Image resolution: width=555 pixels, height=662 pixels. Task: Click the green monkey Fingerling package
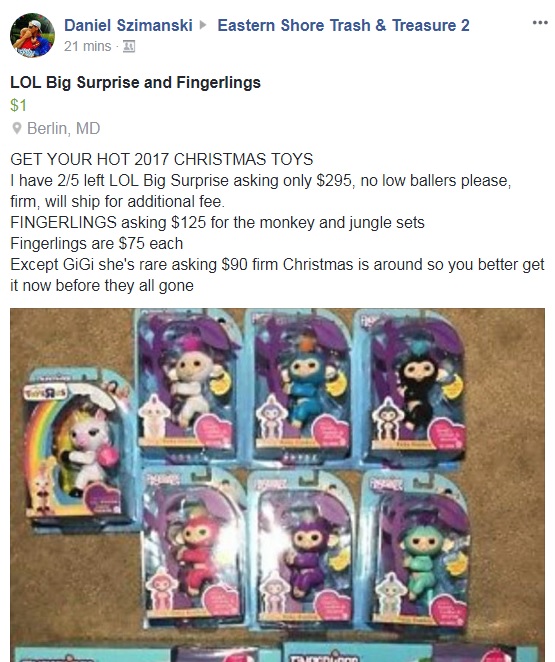click(x=416, y=551)
